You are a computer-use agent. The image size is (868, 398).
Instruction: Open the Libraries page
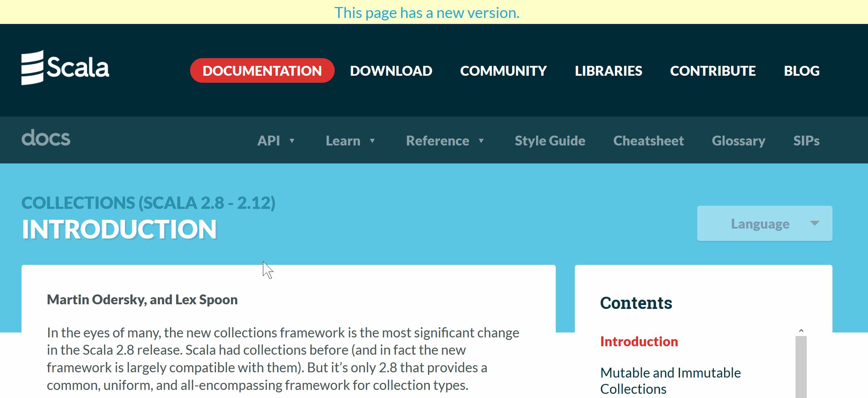(x=608, y=71)
